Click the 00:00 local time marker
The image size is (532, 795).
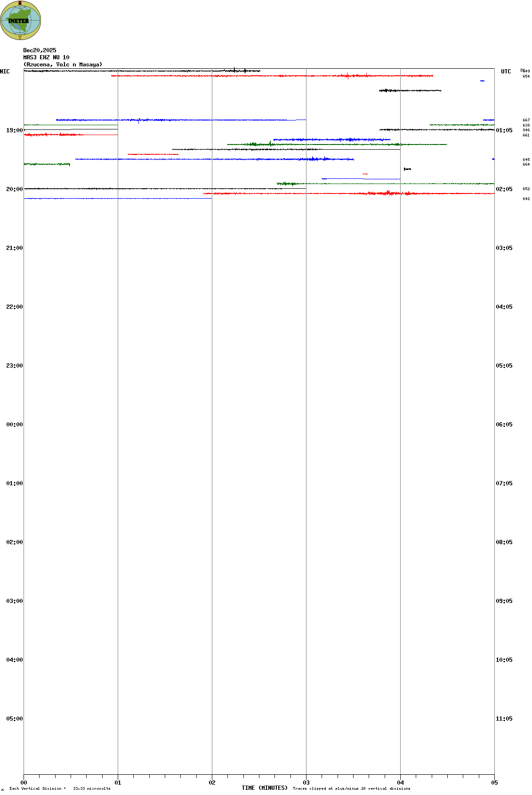click(14, 425)
